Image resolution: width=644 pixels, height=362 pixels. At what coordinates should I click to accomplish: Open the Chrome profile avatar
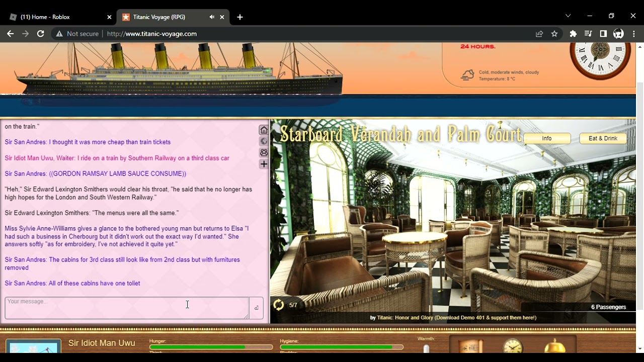(x=619, y=34)
